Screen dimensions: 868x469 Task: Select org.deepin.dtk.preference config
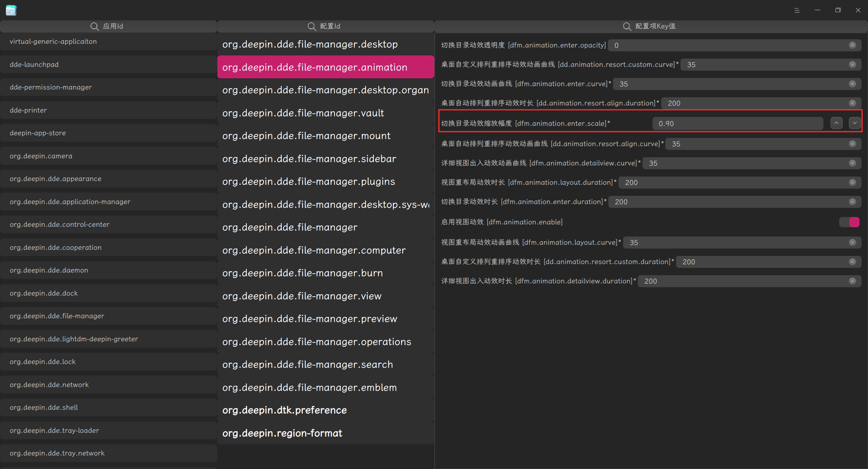pyautogui.click(x=325, y=410)
